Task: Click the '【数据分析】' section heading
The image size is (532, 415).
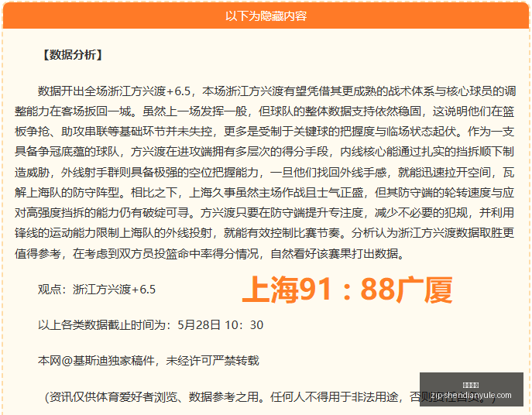Action: [72, 55]
